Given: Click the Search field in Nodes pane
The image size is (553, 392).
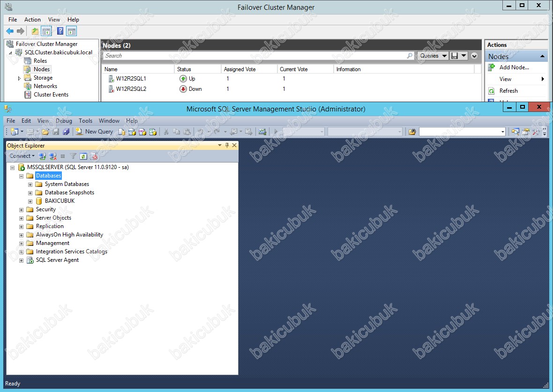Looking at the screenshot, I should [258, 56].
